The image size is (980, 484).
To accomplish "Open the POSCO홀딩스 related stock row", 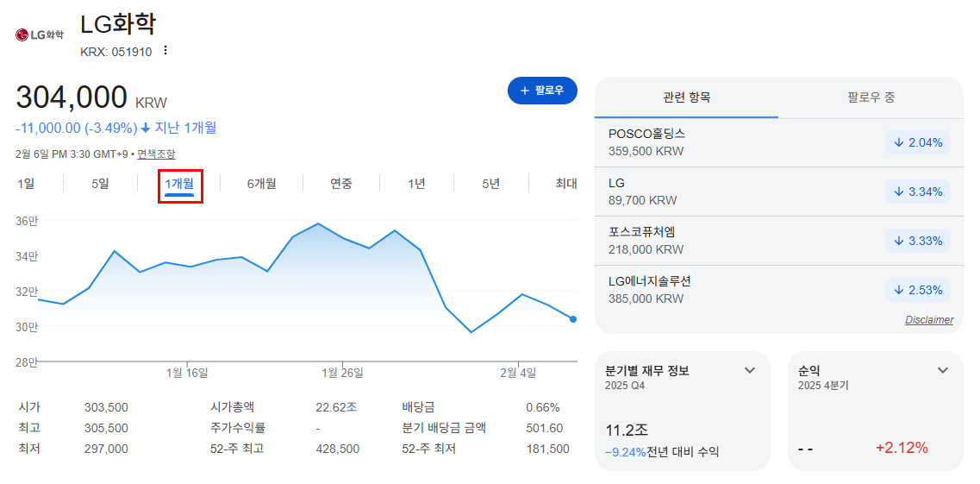I will [x=779, y=142].
